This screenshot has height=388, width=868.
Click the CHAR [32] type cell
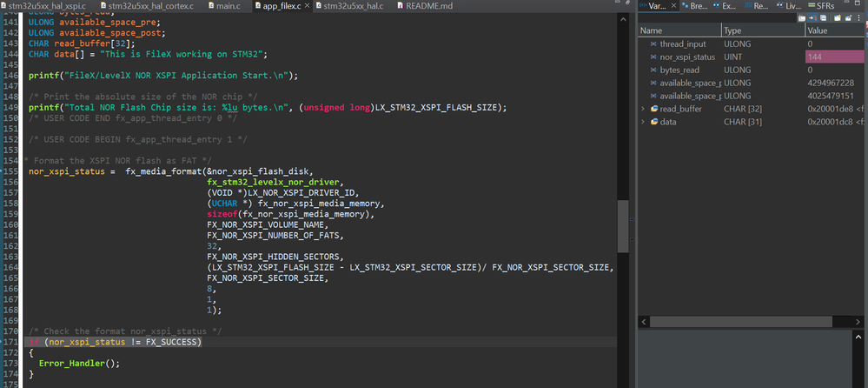(742, 109)
